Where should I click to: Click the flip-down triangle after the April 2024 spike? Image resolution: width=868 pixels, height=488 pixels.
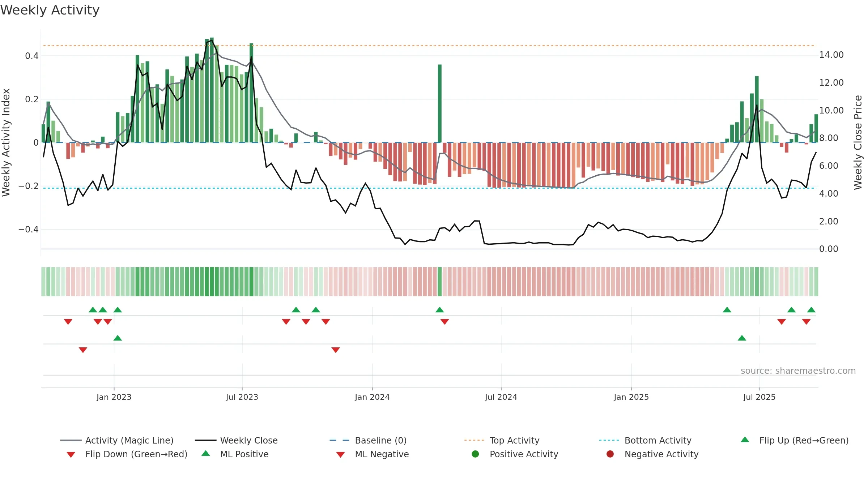tap(444, 322)
